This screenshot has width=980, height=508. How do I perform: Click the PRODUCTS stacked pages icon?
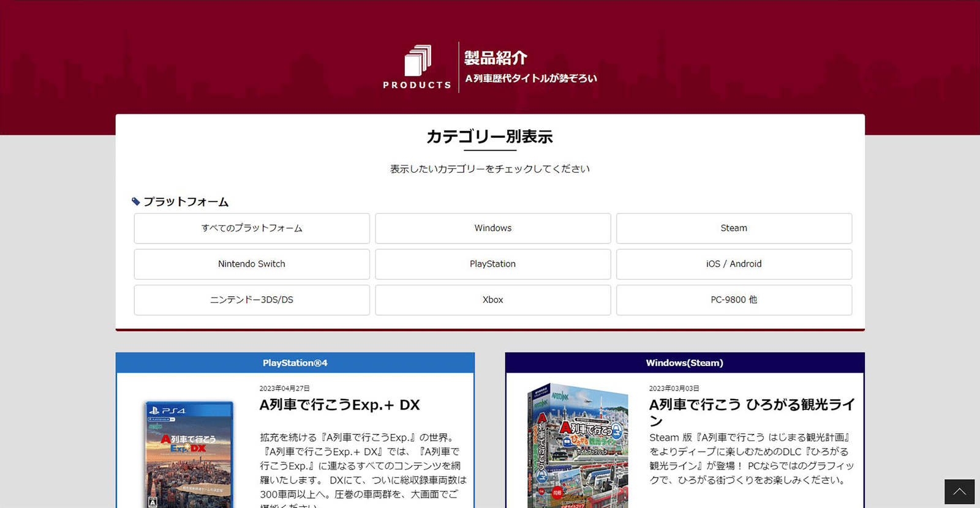click(x=418, y=61)
